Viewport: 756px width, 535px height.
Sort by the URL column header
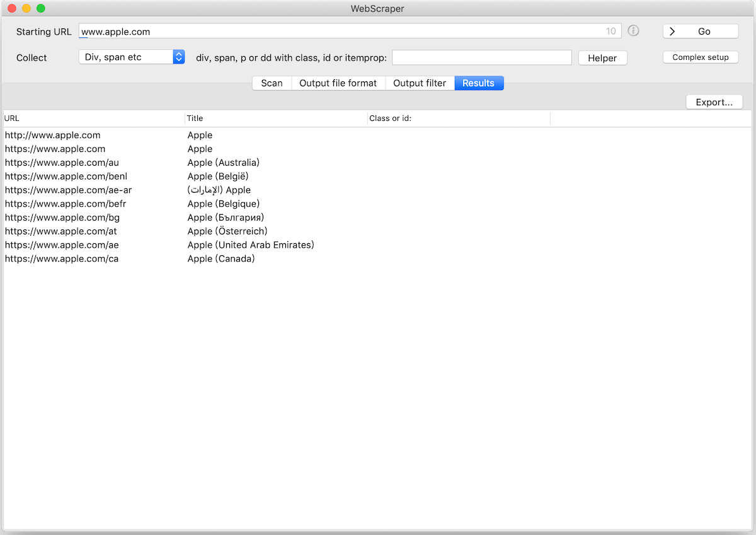(x=93, y=118)
